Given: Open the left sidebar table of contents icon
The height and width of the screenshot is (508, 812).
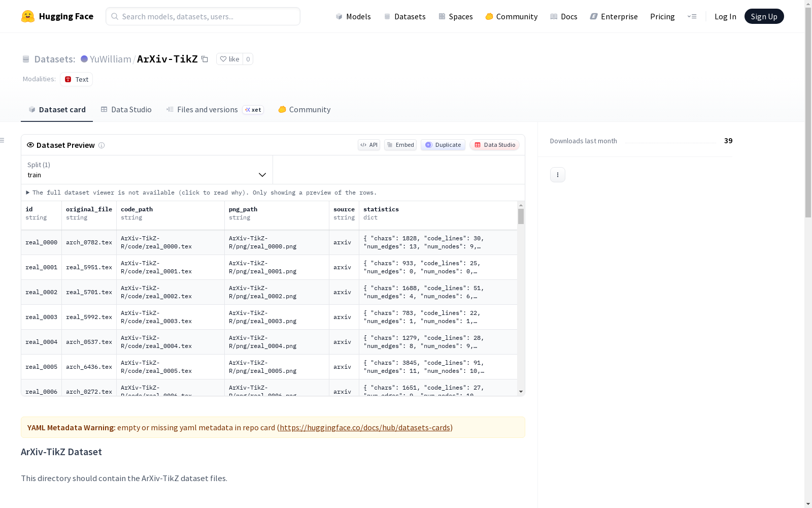Looking at the screenshot, I should 3,140.
